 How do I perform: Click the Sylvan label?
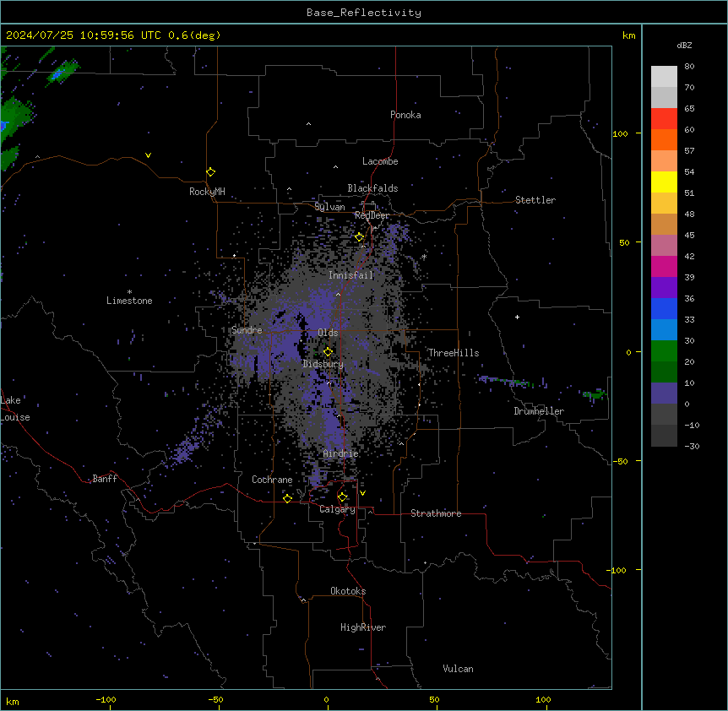click(329, 207)
